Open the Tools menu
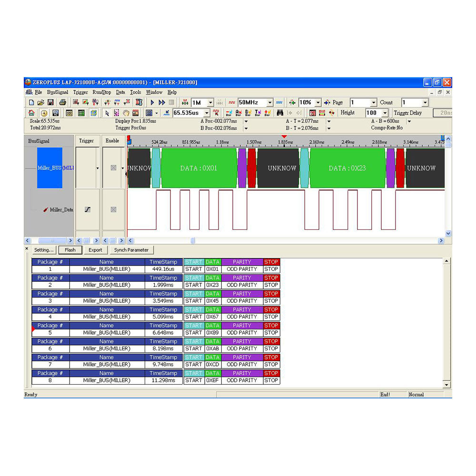The height and width of the screenshot is (476, 476). [136, 92]
